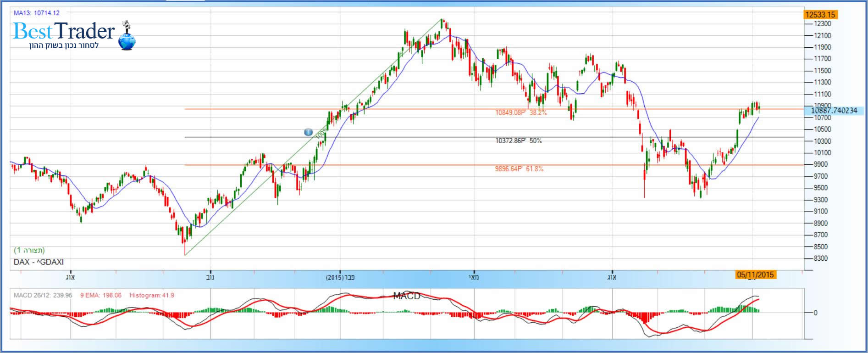
Task: Click the פבר (2015) date on the time axis
Action: pyautogui.click(x=340, y=278)
